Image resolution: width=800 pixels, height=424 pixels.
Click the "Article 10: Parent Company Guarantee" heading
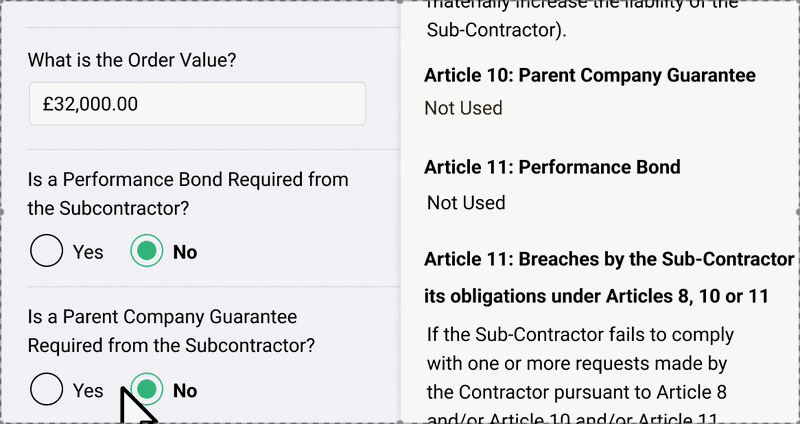coord(589,76)
